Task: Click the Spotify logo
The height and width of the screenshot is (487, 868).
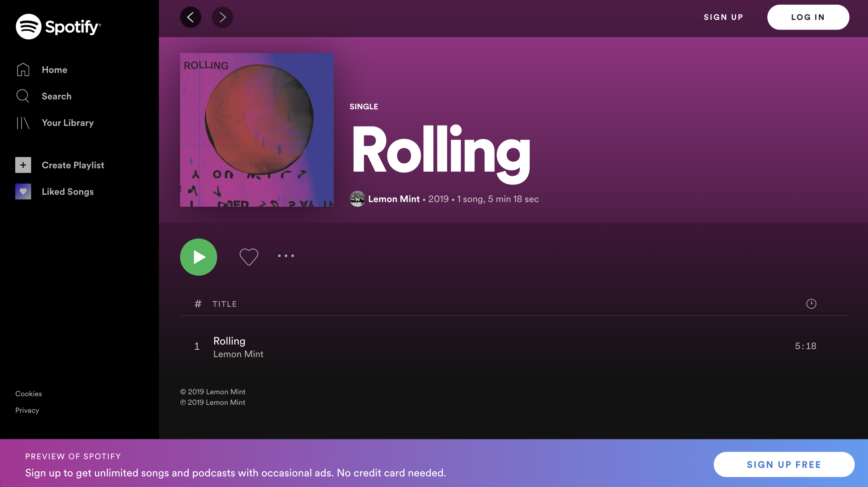Action: [x=58, y=27]
